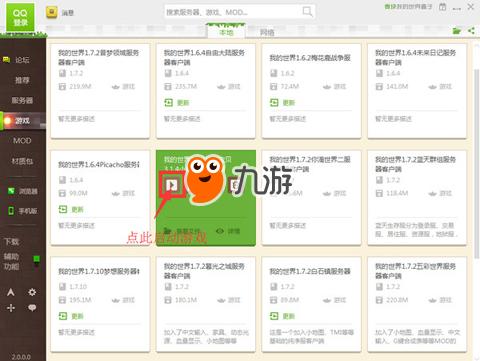
Task: Click the 141.0M size value
Action: (397, 87)
